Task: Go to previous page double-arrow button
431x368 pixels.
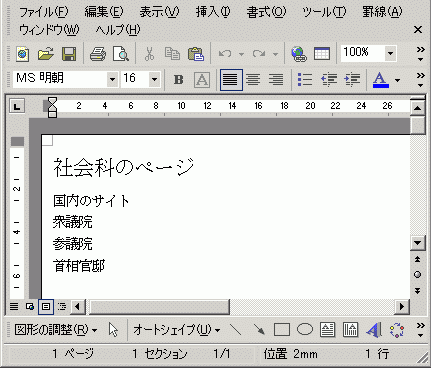Action: [x=417, y=259]
